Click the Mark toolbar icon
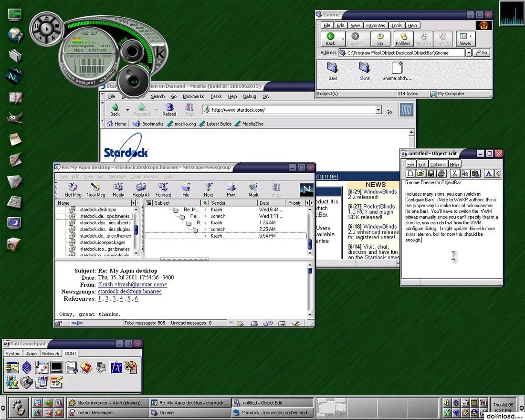Screen dimensions: 525x420 pos(253,190)
